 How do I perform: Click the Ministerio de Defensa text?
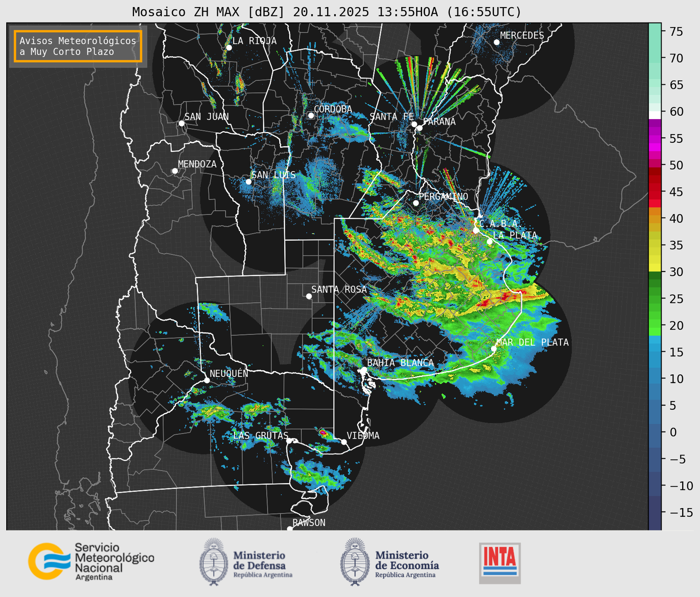[263, 564]
